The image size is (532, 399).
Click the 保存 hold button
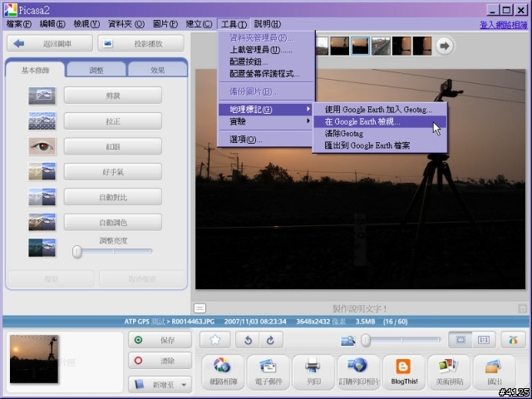[x=160, y=340]
